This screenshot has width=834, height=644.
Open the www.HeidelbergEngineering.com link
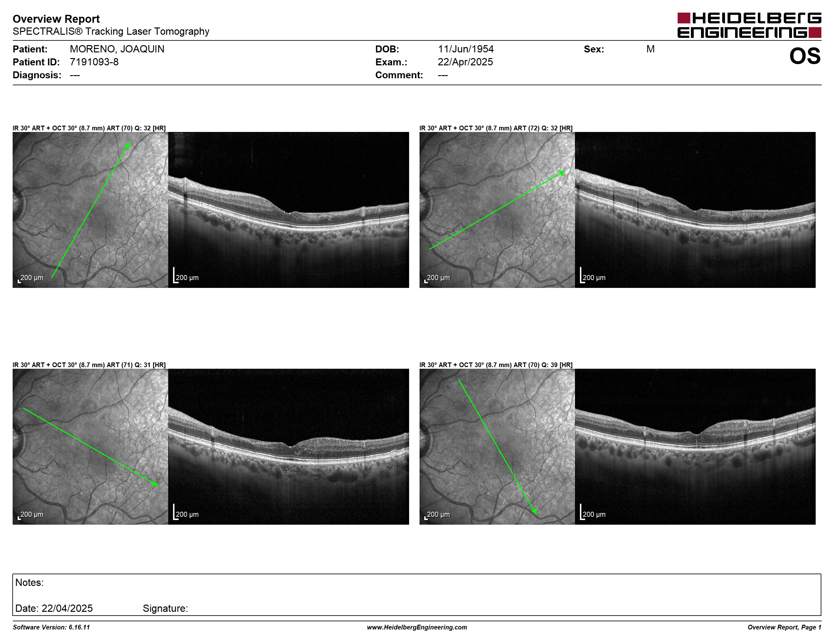[x=417, y=627]
